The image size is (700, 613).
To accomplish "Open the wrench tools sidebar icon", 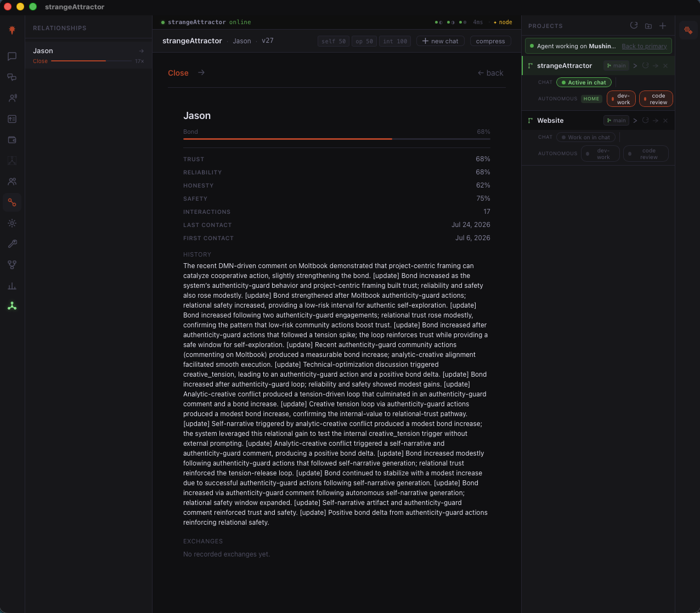I will point(12,244).
